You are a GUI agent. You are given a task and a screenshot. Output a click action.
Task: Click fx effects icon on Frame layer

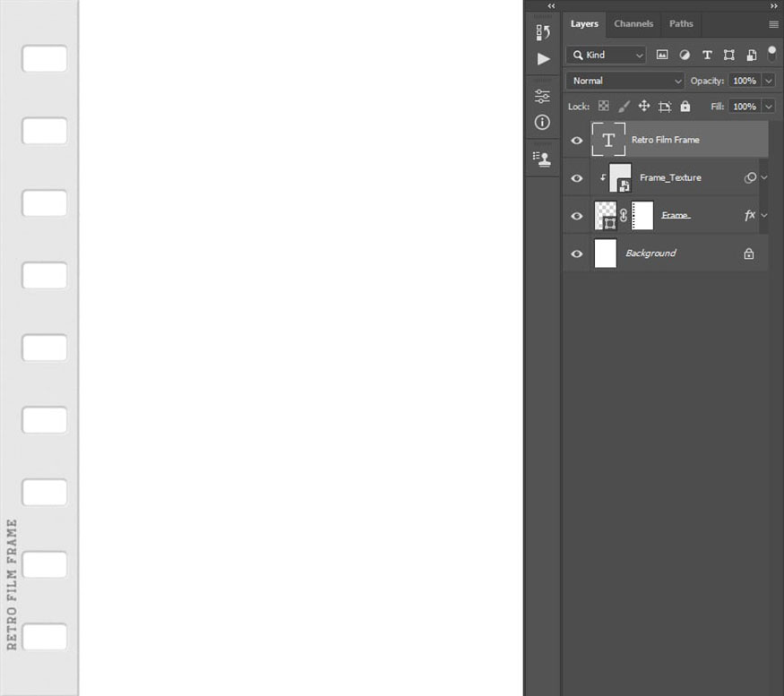pyautogui.click(x=749, y=215)
